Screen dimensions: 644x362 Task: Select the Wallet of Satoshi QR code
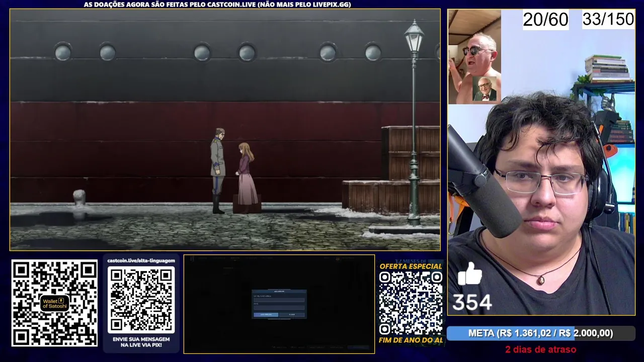click(54, 303)
